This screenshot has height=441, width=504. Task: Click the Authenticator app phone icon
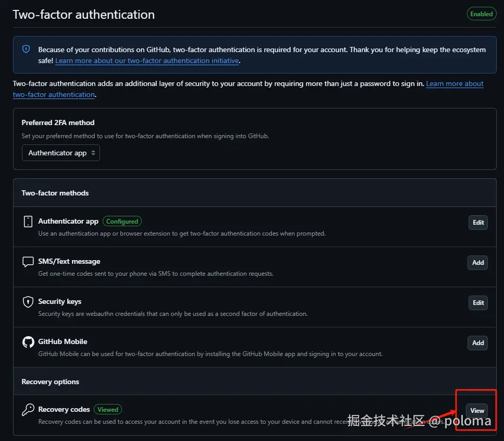pyautogui.click(x=28, y=222)
